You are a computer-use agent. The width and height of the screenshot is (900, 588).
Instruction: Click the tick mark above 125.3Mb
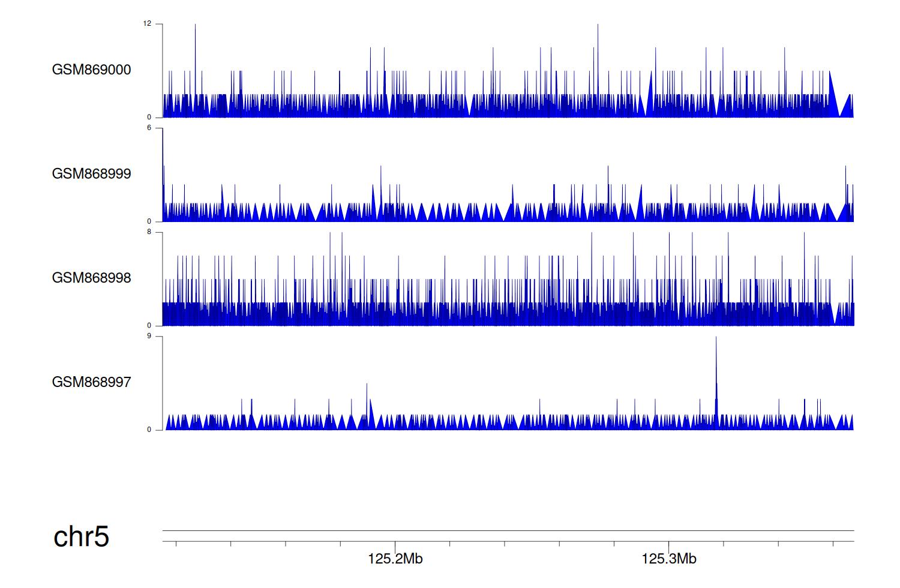pyautogui.click(x=668, y=544)
